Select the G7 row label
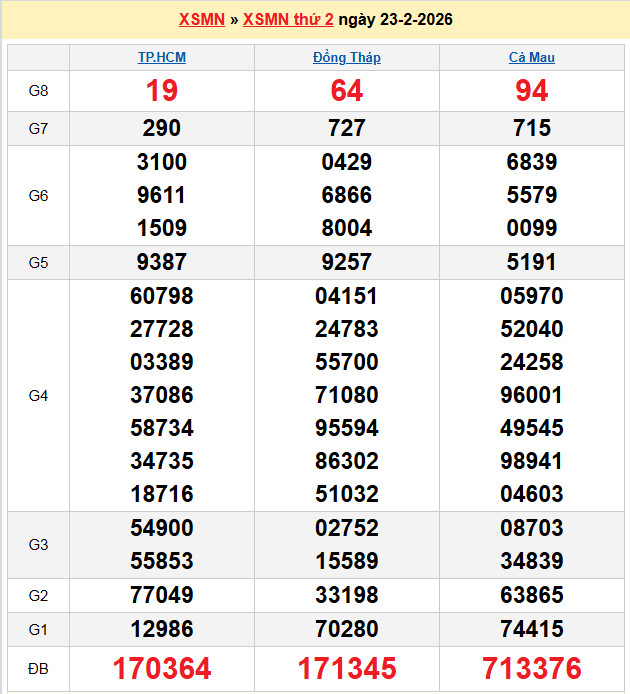This screenshot has height=694, width=630. [38, 128]
